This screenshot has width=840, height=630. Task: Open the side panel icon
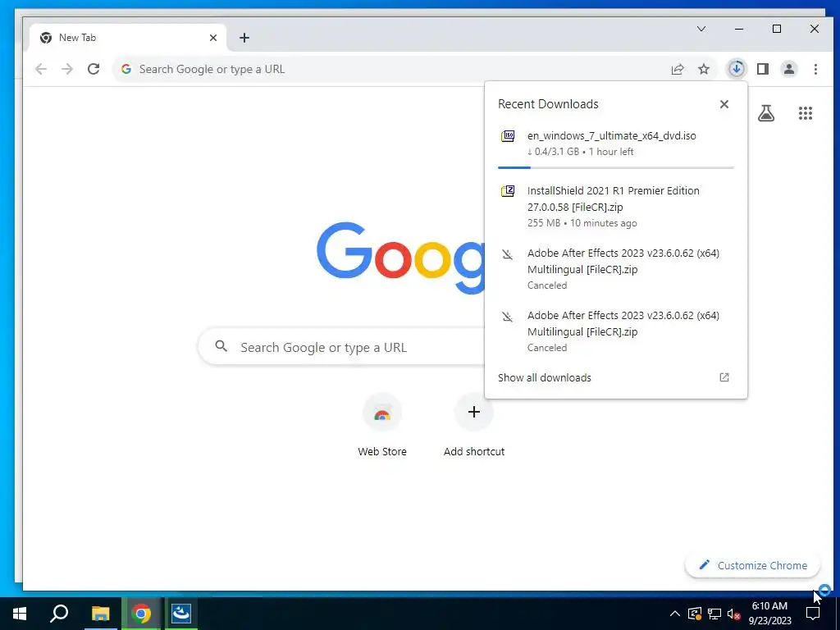(x=763, y=69)
